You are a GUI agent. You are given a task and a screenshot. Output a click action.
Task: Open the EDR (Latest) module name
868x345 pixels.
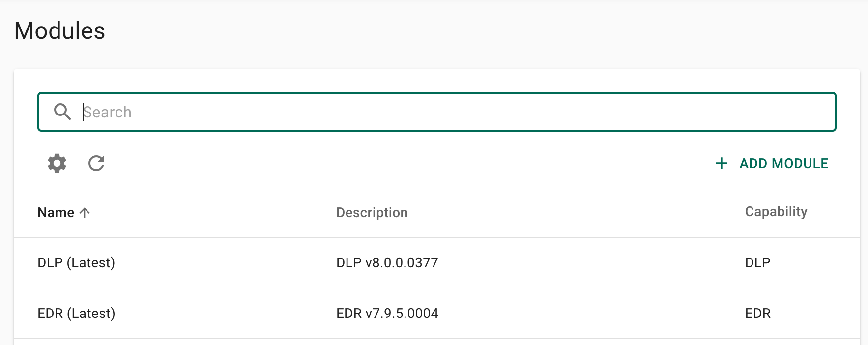point(76,314)
